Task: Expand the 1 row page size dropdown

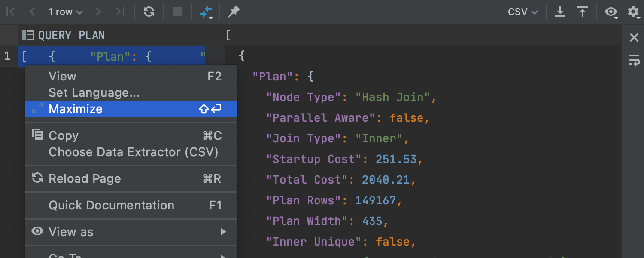Action: [x=65, y=12]
